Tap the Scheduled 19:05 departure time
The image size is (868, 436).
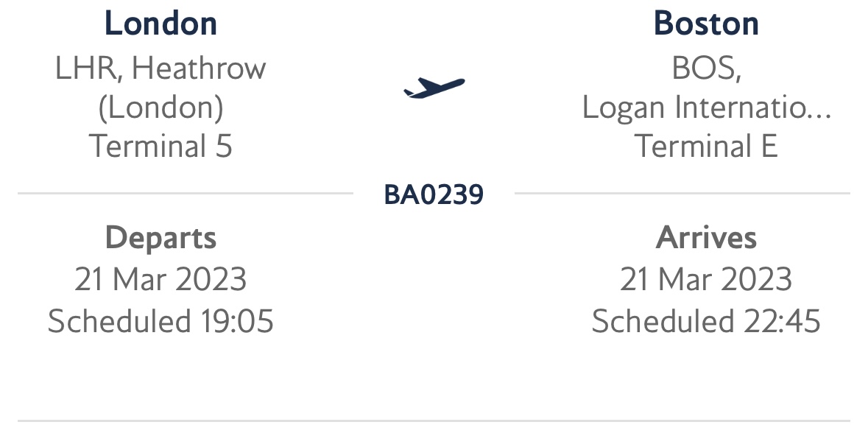click(x=160, y=322)
